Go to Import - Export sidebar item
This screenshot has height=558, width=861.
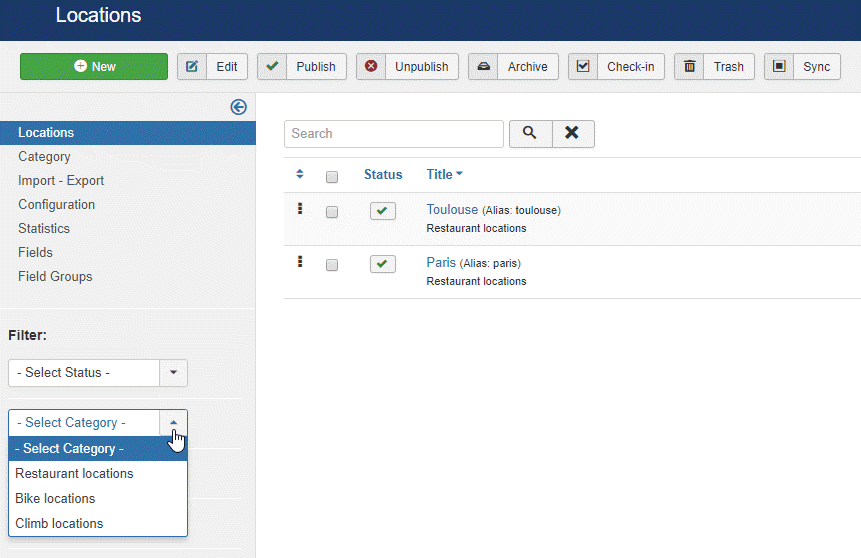pyautogui.click(x=61, y=180)
